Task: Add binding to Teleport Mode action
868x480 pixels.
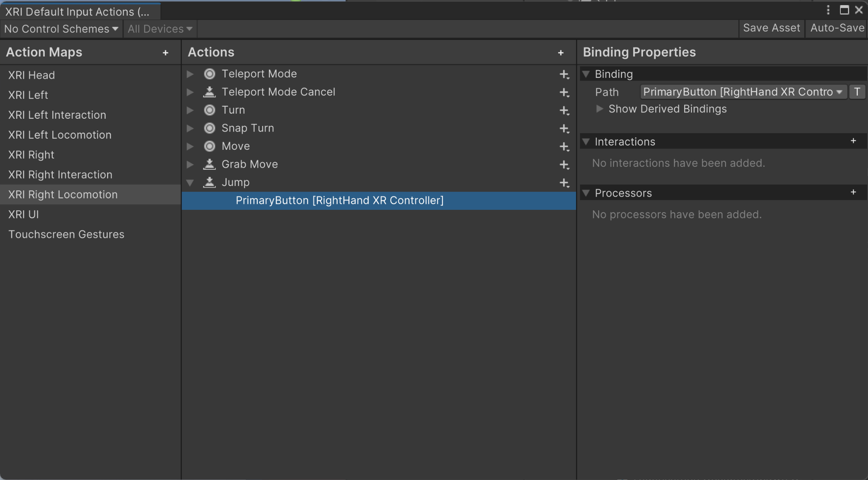Action: 564,74
